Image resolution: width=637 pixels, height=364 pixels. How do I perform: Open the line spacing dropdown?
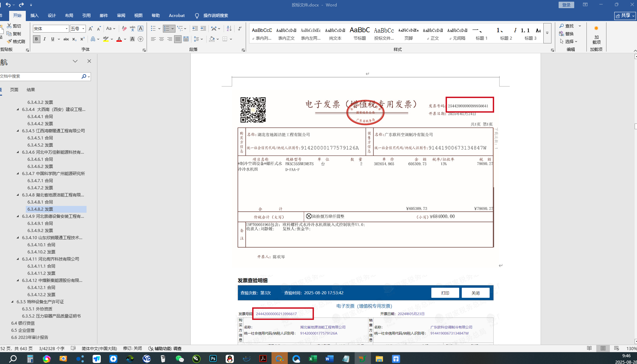(198, 39)
